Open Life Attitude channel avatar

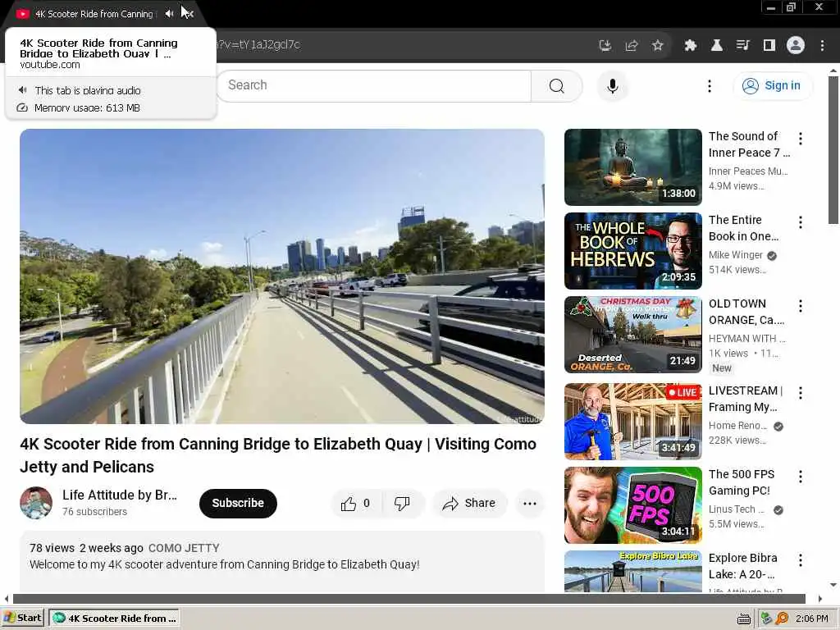tap(36, 503)
